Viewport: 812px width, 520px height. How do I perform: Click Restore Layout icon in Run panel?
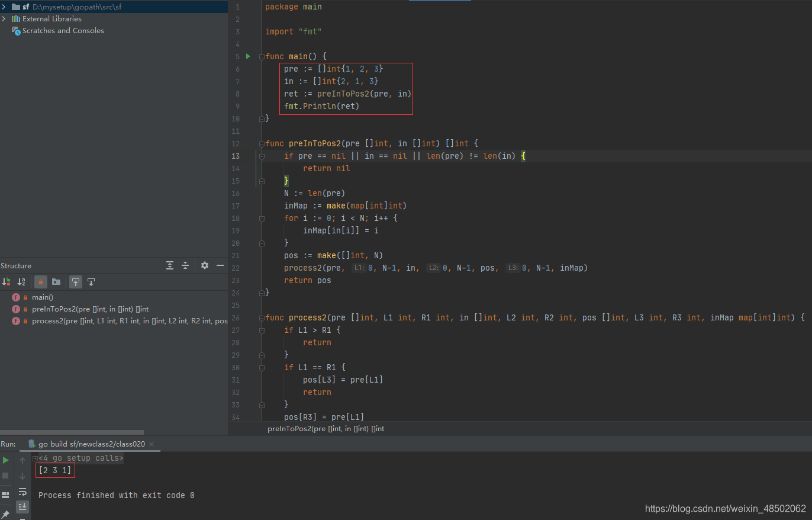pos(5,495)
